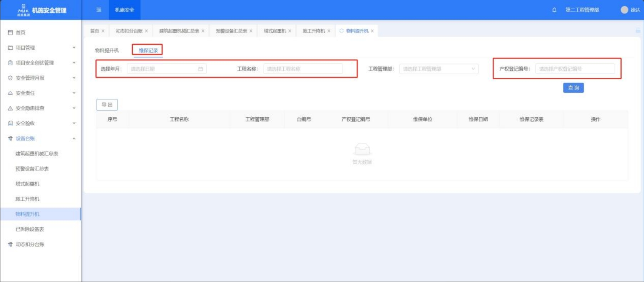Click the 导出 export button
The width and height of the screenshot is (644, 282).
coord(107,105)
